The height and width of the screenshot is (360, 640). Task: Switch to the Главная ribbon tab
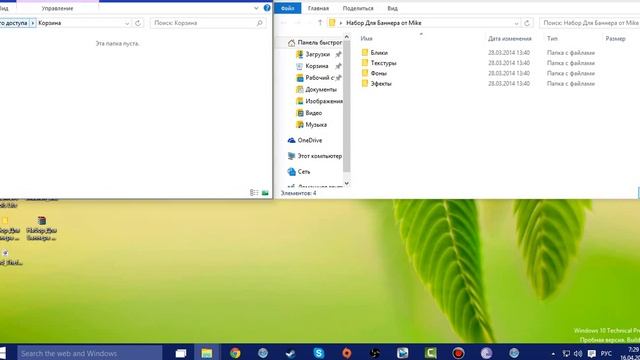[x=318, y=8]
